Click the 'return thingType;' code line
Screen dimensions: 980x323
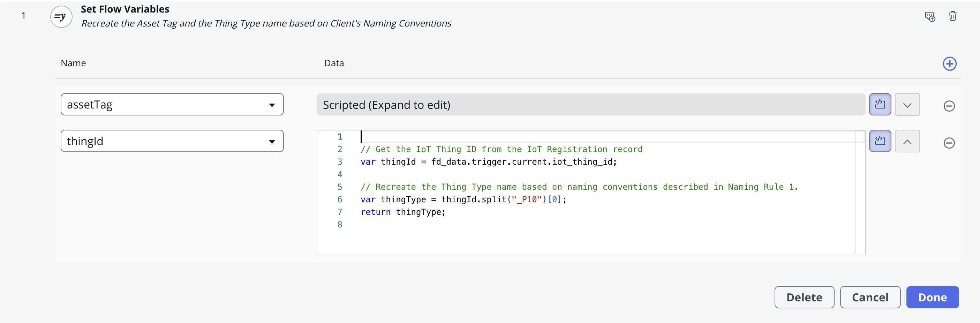[x=403, y=212]
